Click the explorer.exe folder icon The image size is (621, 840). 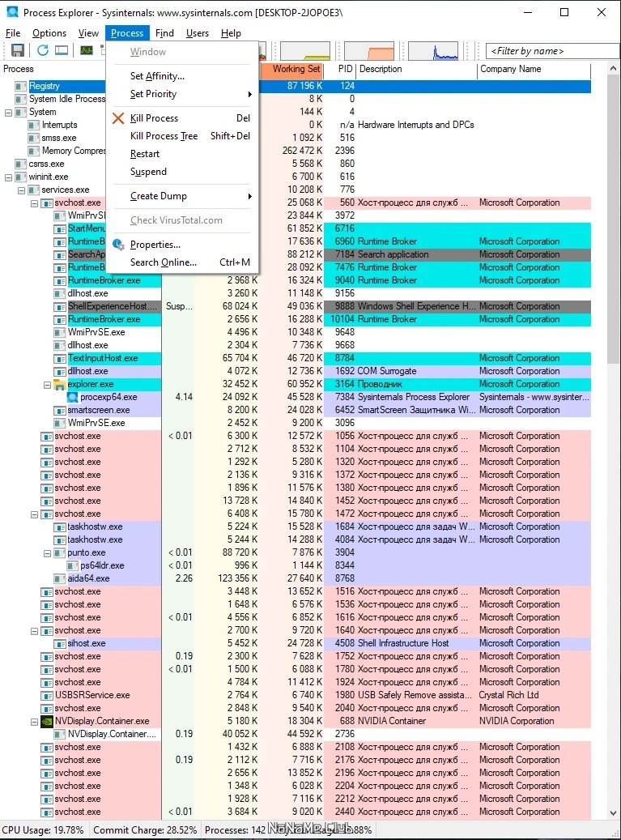(x=60, y=384)
